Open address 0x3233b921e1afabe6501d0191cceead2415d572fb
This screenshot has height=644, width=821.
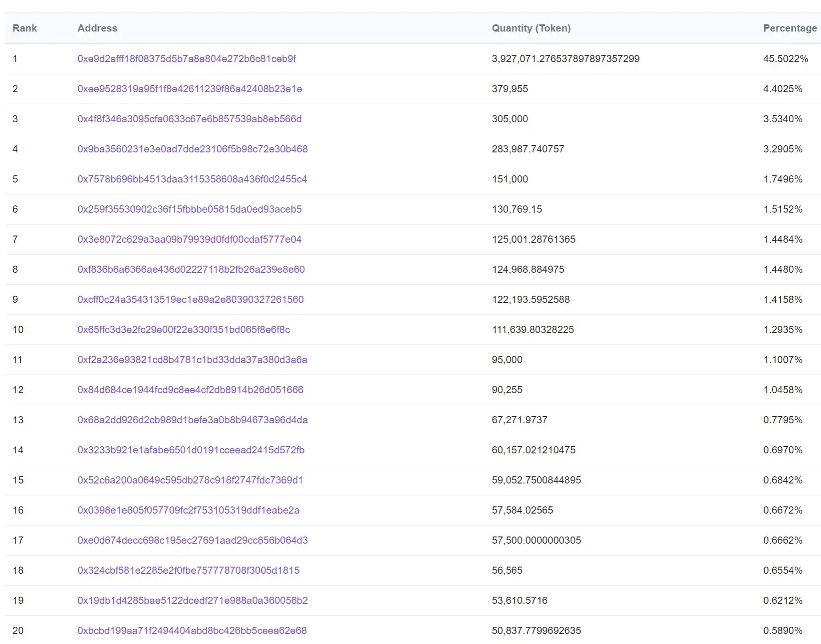pos(191,450)
